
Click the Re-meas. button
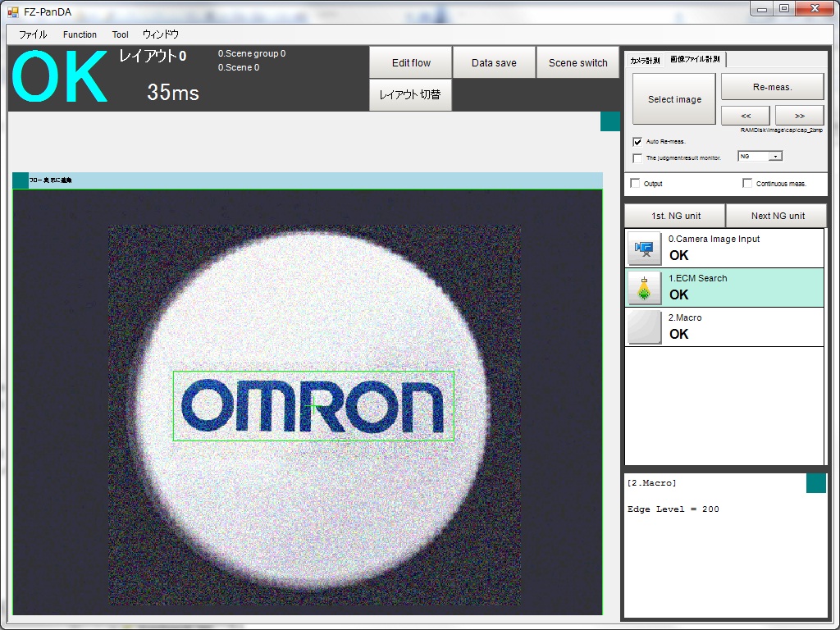773,87
